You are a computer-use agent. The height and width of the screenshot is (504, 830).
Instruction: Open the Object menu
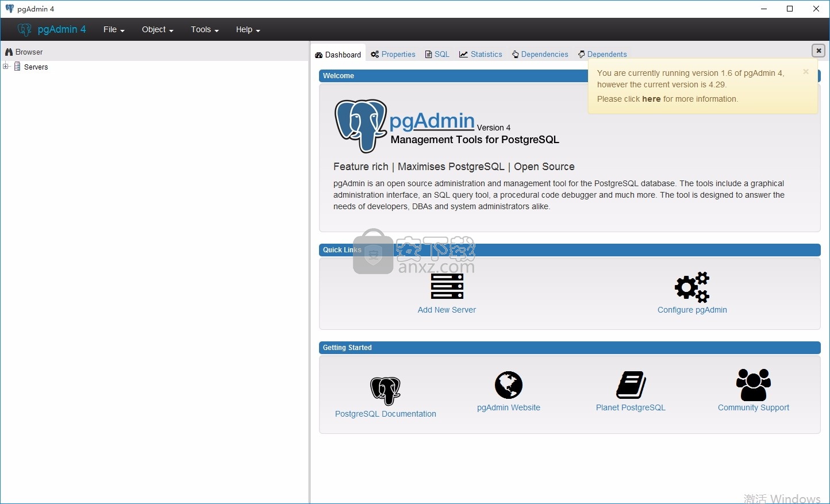(157, 29)
